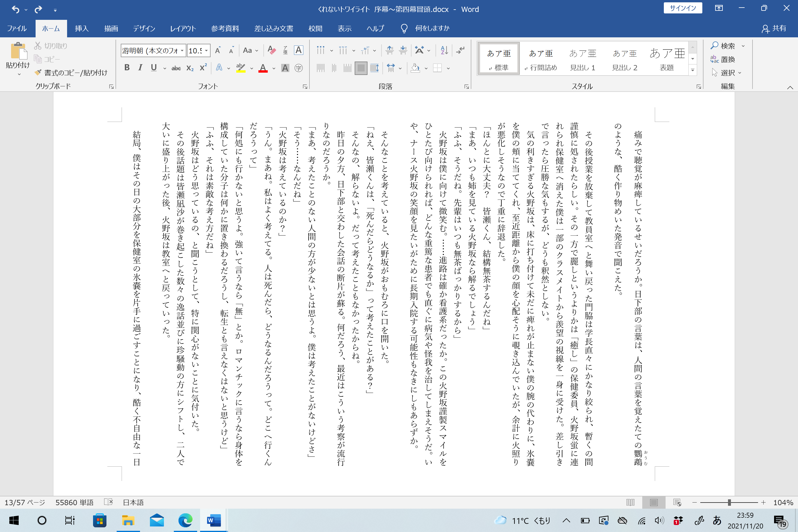Switch to the 校閲 tab
Screen dimensions: 798x532
click(x=315, y=29)
